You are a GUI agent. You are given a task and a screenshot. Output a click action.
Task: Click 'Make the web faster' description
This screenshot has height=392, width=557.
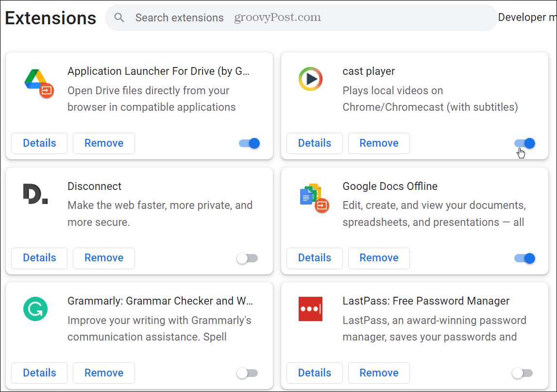point(160,205)
